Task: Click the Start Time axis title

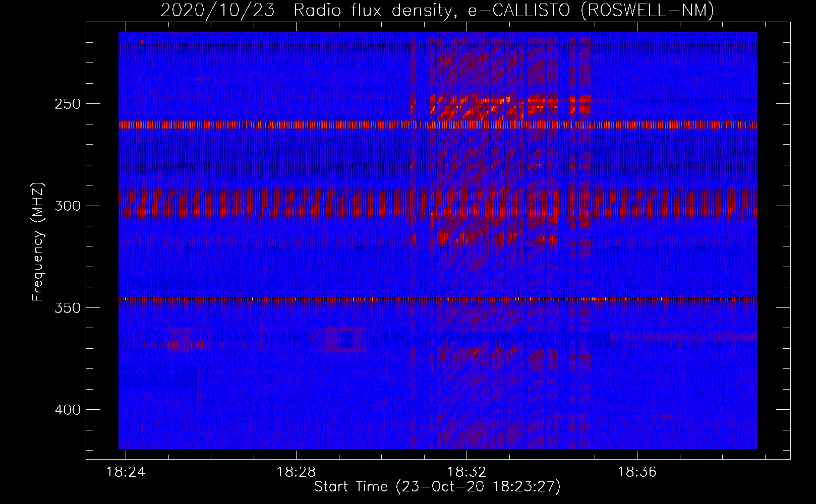Action: (x=437, y=487)
